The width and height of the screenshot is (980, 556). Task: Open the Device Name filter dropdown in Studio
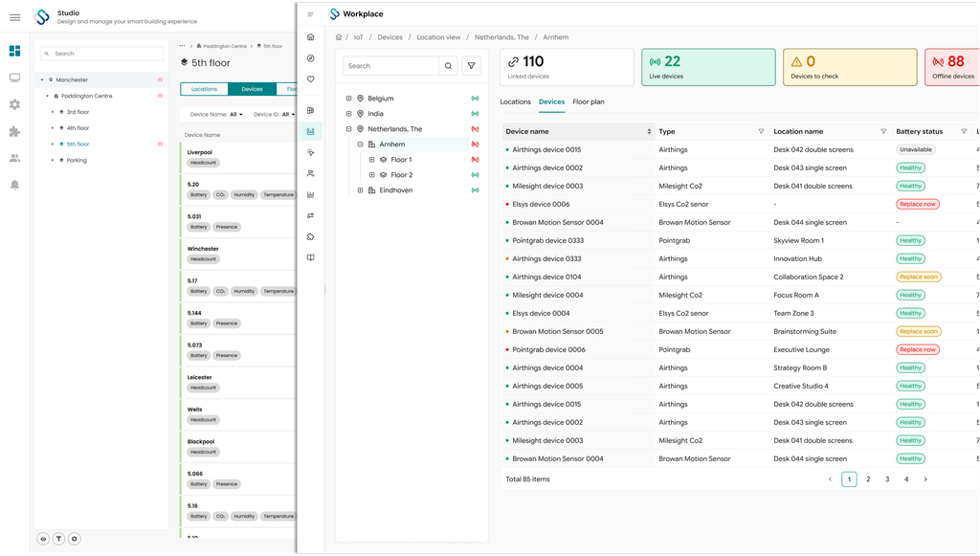[216, 114]
